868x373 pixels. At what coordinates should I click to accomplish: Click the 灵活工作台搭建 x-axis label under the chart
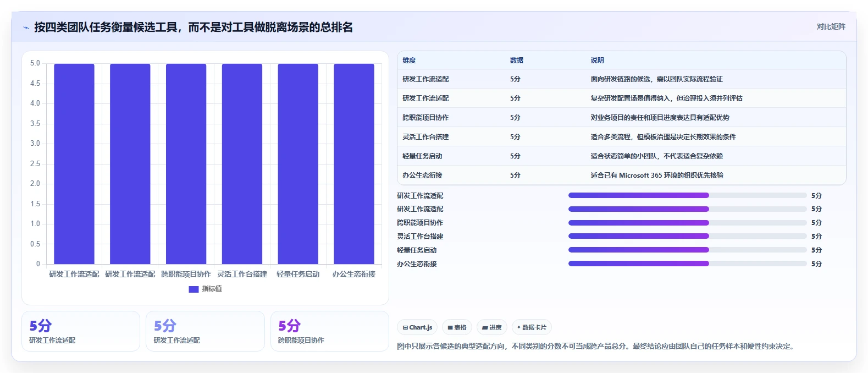(242, 274)
